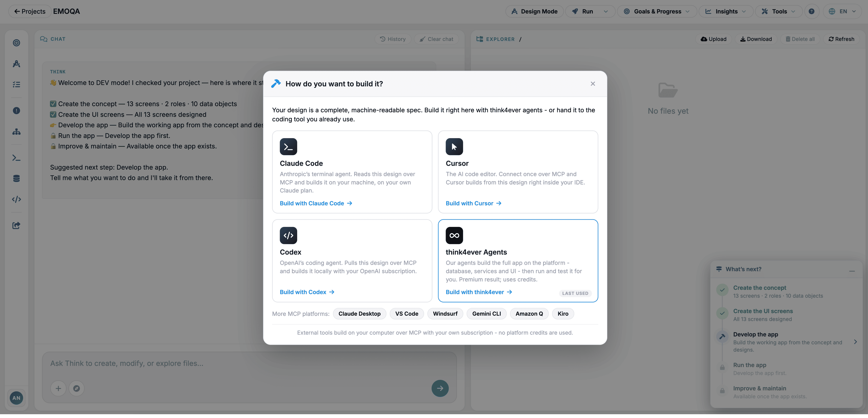Image resolution: width=868 pixels, height=418 pixels.
Task: Open the sitemap hierarchy icon in sidebar
Action: (x=16, y=132)
